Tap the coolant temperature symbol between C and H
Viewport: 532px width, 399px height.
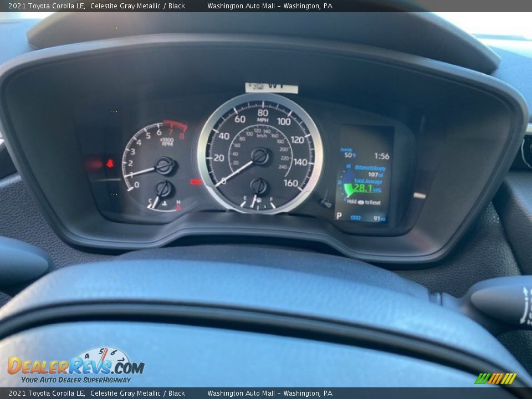click(165, 204)
